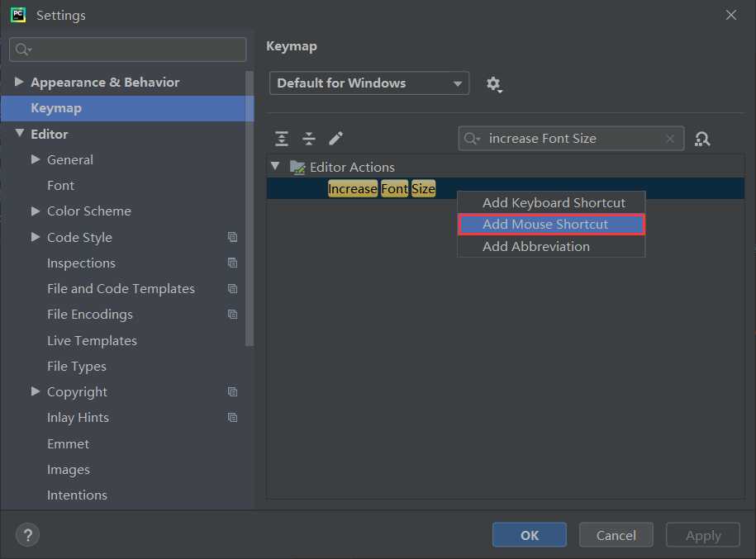The height and width of the screenshot is (559, 756).
Task: Choose Add Mouse Shortcut from context menu
Action: coord(551,224)
